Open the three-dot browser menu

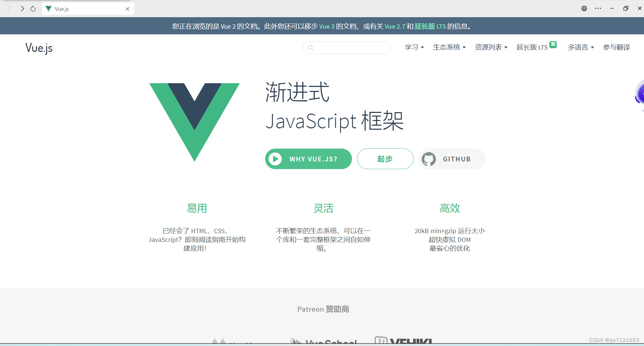598,8
